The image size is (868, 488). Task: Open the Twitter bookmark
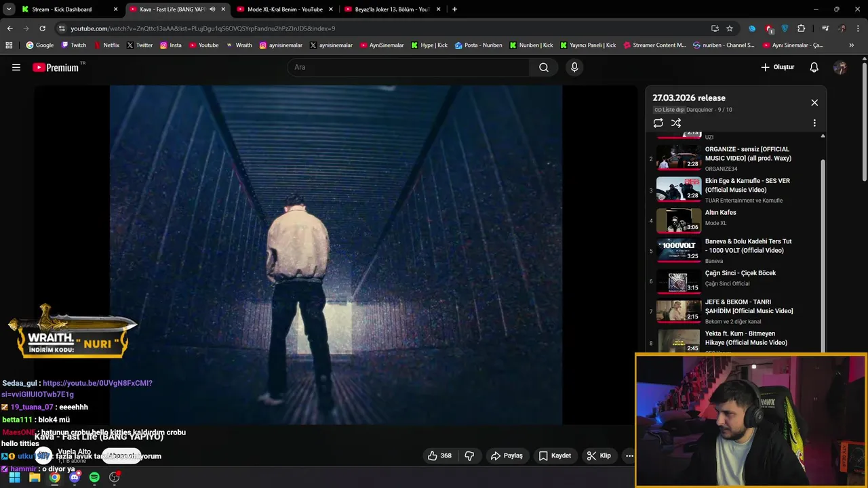[x=140, y=45]
